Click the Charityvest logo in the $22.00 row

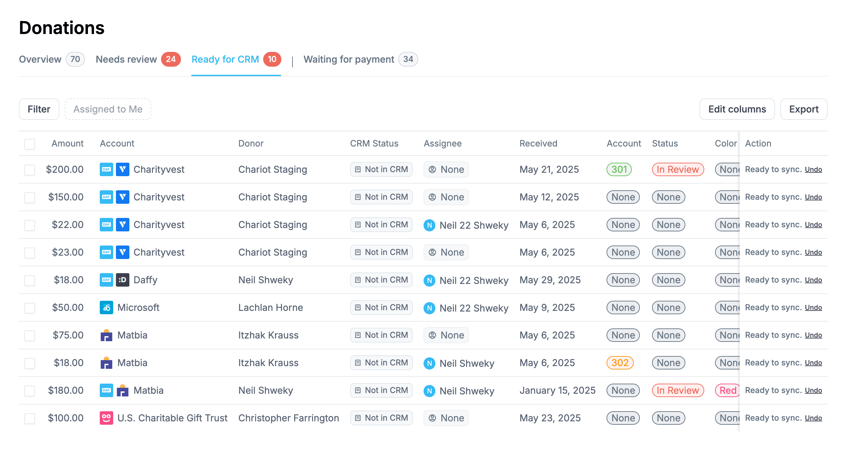pos(122,225)
